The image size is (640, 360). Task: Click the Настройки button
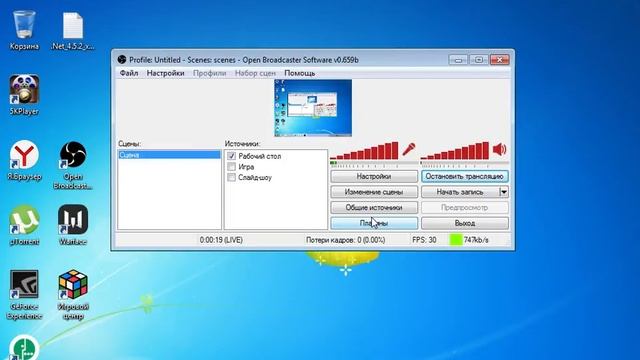pos(374,176)
